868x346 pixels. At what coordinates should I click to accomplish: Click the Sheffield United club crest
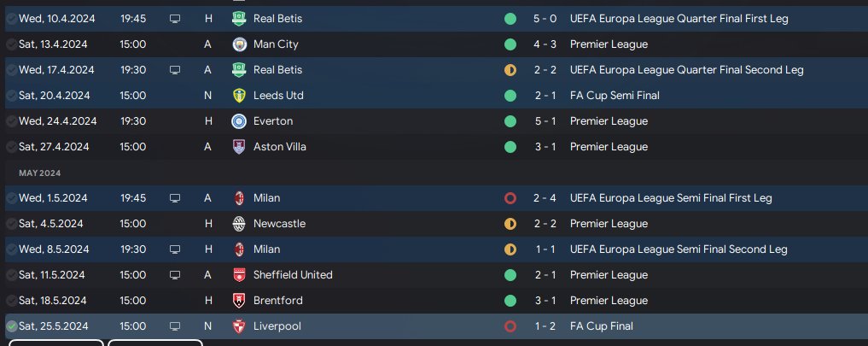(239, 275)
